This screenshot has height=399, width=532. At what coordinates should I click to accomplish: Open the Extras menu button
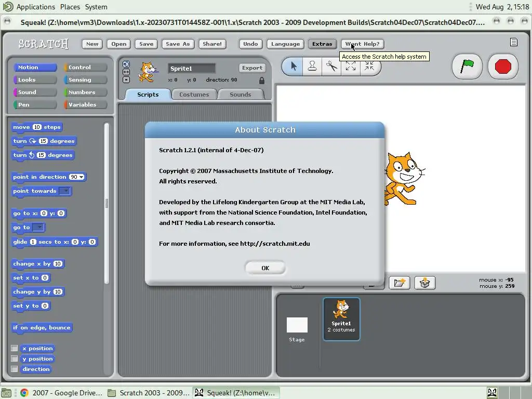pos(322,44)
